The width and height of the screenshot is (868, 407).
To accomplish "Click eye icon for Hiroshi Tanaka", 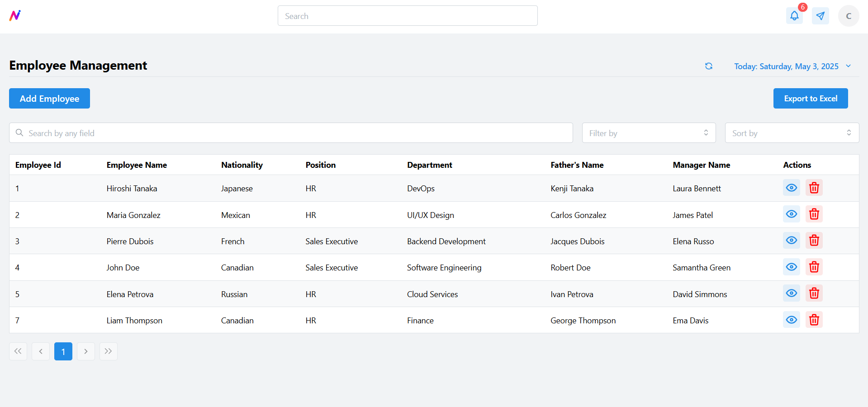I will pos(791,188).
